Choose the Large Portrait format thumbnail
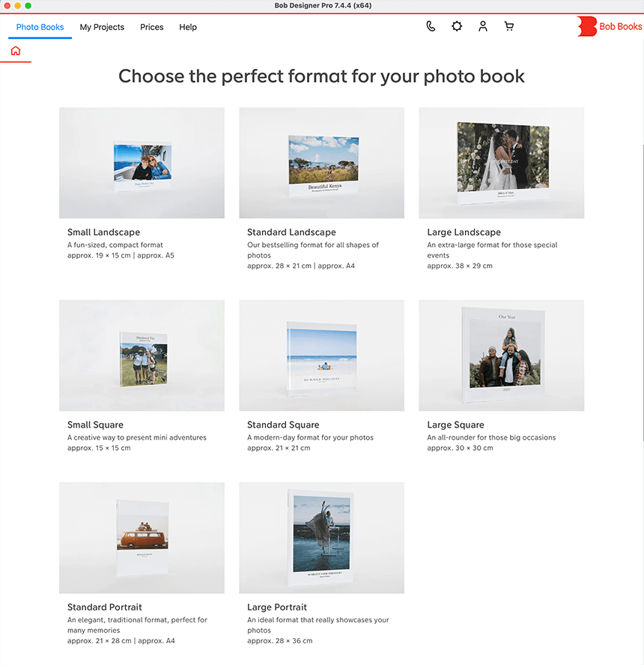The width and height of the screenshot is (644, 665). click(321, 538)
